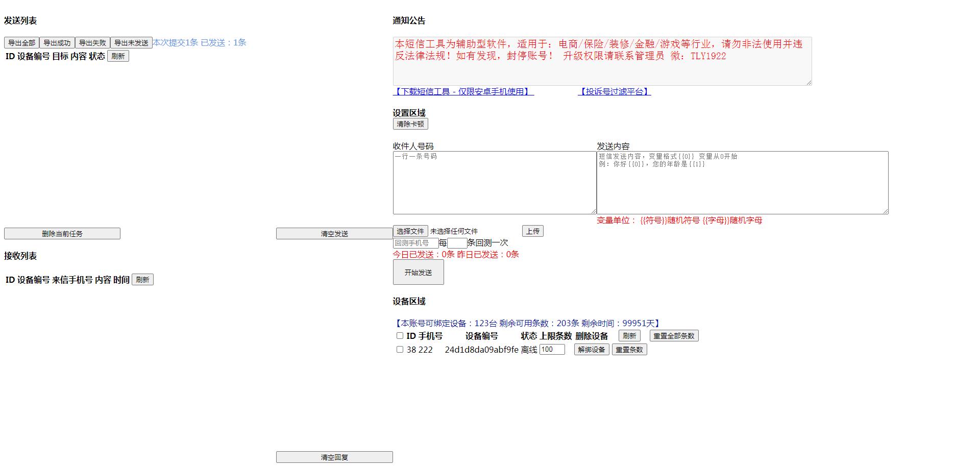Click the 选择文件 file chooser button
This screenshot has height=467, width=980.
(x=410, y=231)
